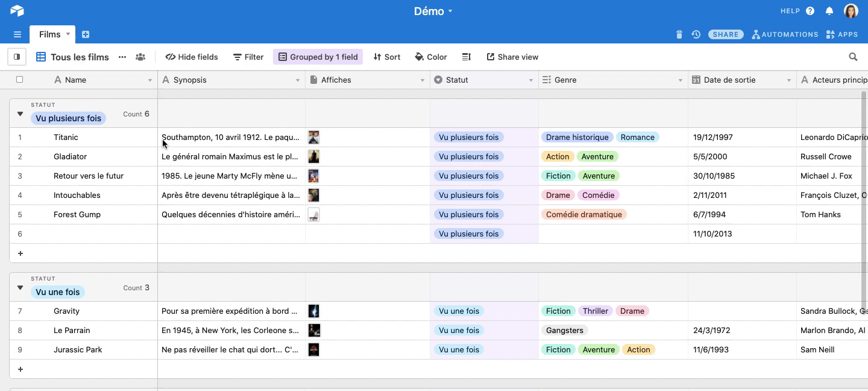The width and height of the screenshot is (868, 391).
Task: Open the Retour vers le futur poster
Action: pyautogui.click(x=313, y=176)
